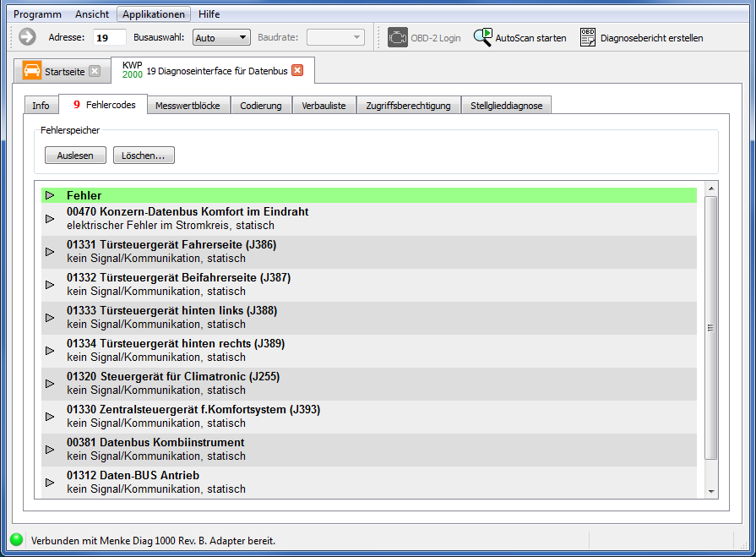This screenshot has width=756, height=557.
Task: Click the orange car Startseite icon
Action: pyautogui.click(x=32, y=71)
